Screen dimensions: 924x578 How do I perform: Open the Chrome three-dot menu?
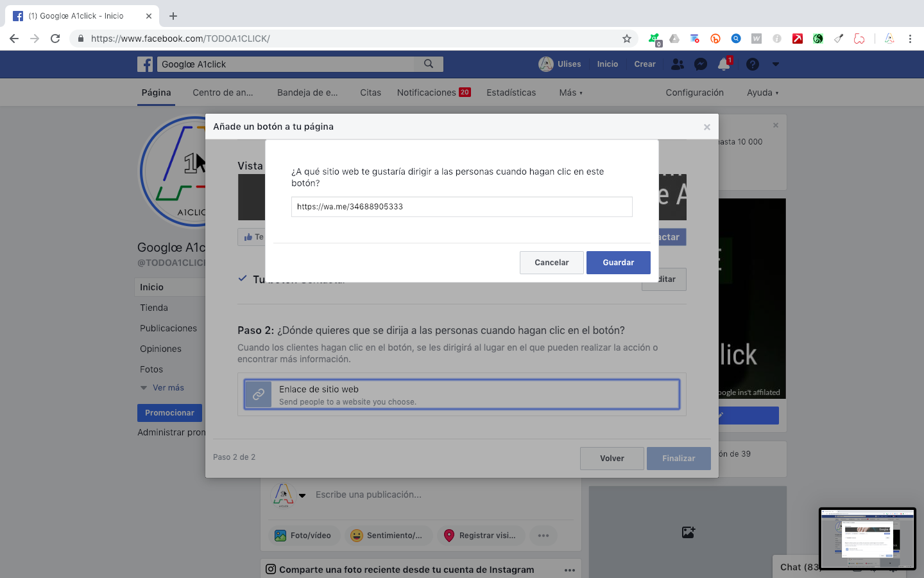click(910, 39)
